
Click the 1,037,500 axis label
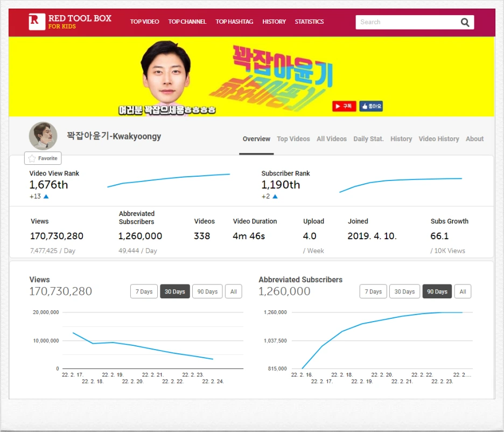(275, 340)
